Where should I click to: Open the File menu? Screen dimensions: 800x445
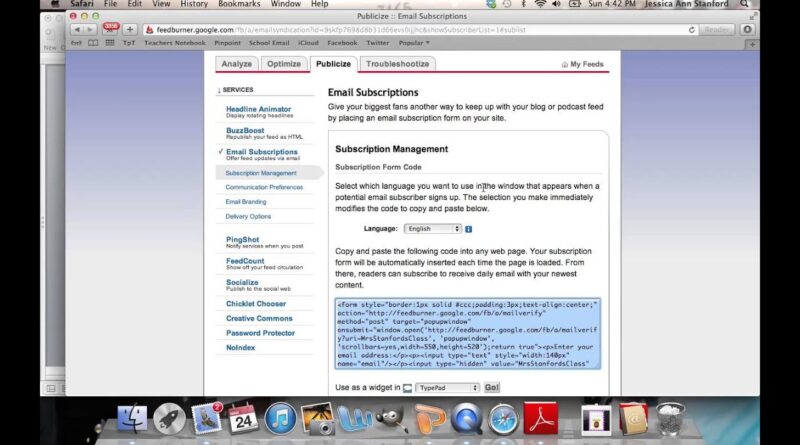pyautogui.click(x=110, y=4)
